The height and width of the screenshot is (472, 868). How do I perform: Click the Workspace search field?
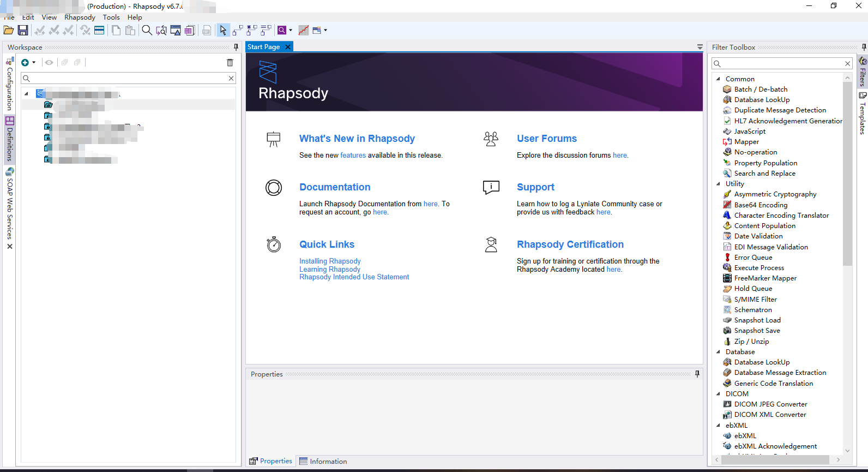tap(129, 79)
